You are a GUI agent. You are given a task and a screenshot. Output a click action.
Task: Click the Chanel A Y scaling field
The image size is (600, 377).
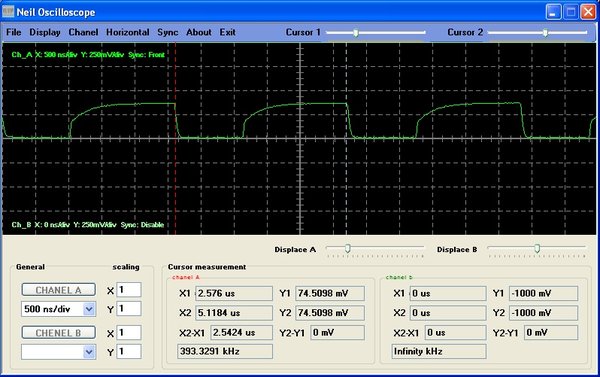click(129, 308)
